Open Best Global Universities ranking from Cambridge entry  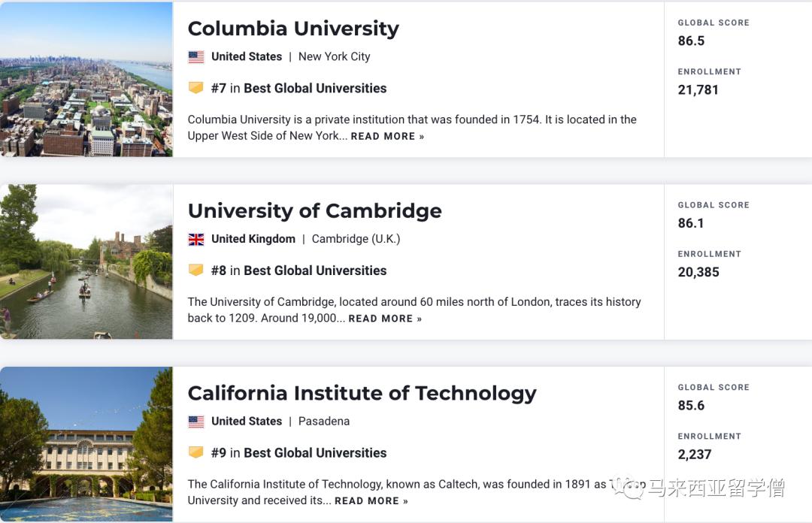[x=314, y=271]
